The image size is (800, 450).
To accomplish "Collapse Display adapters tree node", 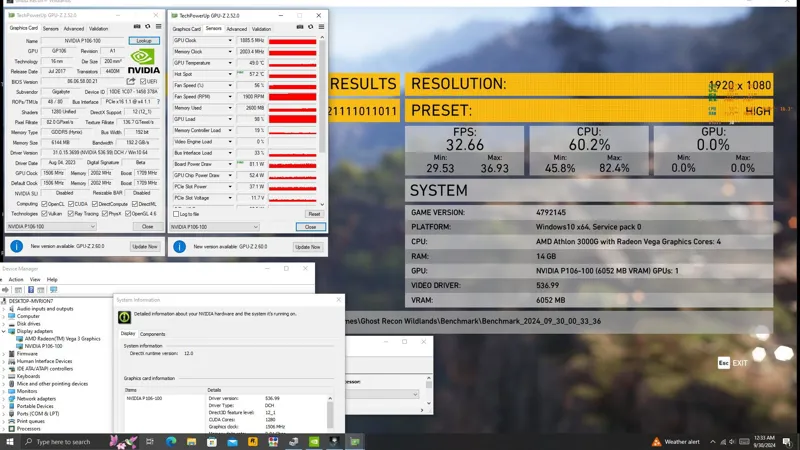I will tap(4, 331).
